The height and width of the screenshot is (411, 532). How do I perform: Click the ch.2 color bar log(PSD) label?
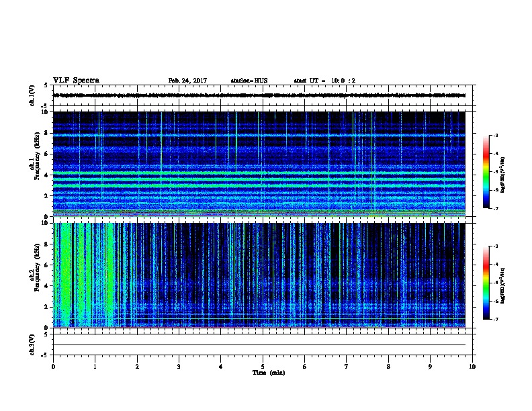click(x=502, y=285)
